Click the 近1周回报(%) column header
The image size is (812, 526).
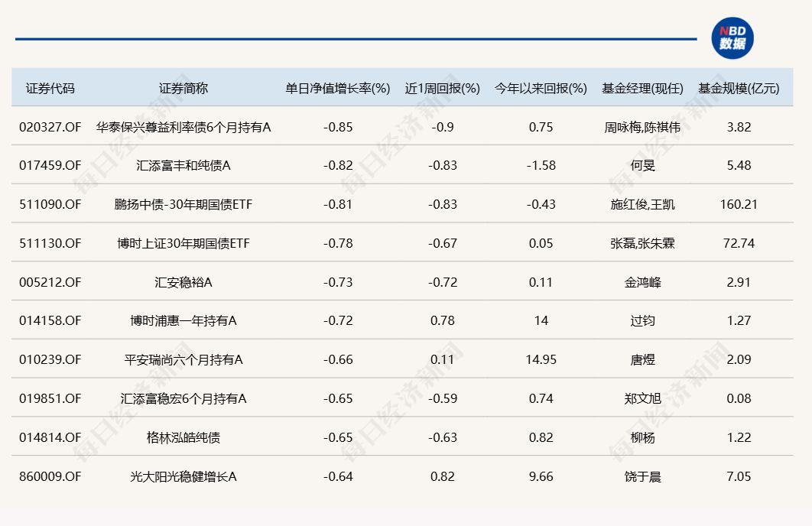443,88
